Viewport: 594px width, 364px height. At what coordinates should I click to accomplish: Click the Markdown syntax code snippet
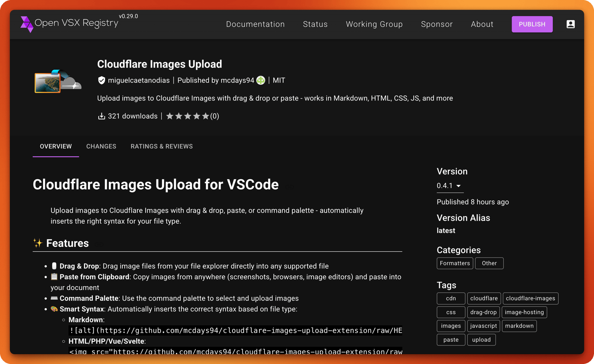[x=236, y=330]
